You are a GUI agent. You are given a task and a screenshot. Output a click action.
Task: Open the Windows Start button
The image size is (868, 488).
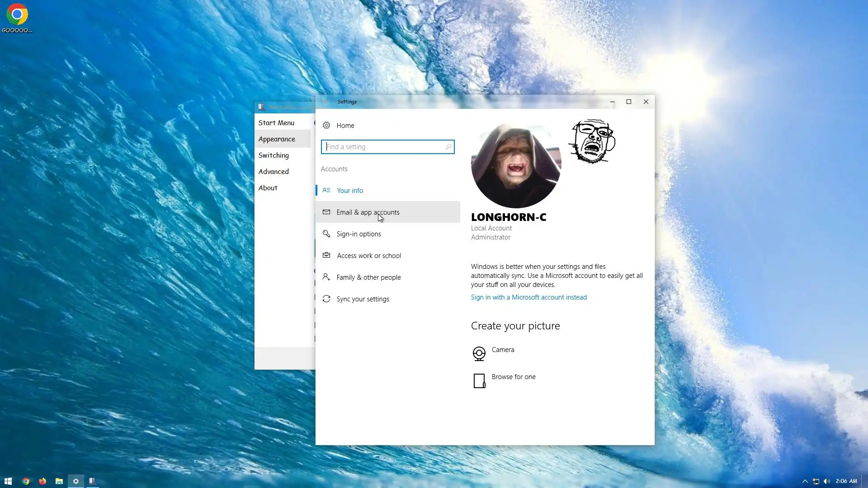[x=8, y=481]
